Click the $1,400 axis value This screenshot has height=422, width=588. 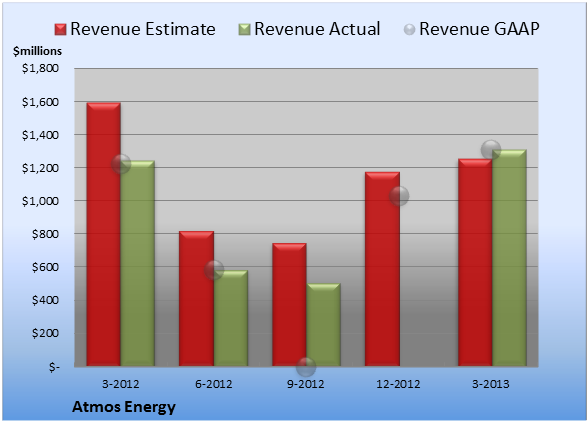[40, 135]
